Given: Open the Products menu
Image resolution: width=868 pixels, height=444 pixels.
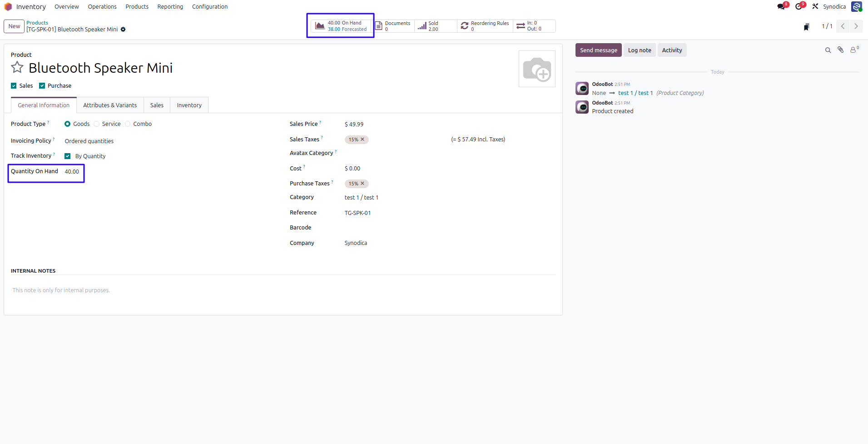Looking at the screenshot, I should pos(137,7).
